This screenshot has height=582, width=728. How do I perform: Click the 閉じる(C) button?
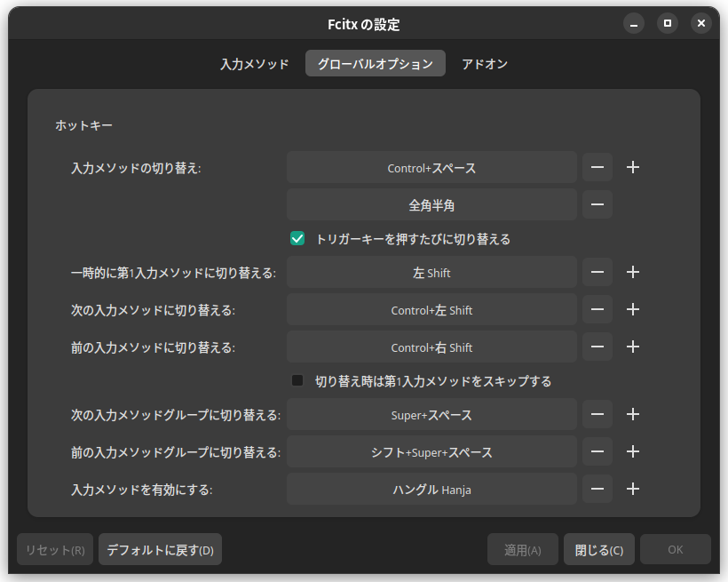[599, 549]
